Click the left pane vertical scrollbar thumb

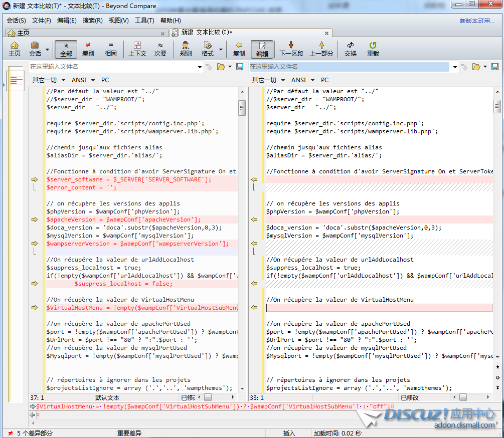pos(242,108)
